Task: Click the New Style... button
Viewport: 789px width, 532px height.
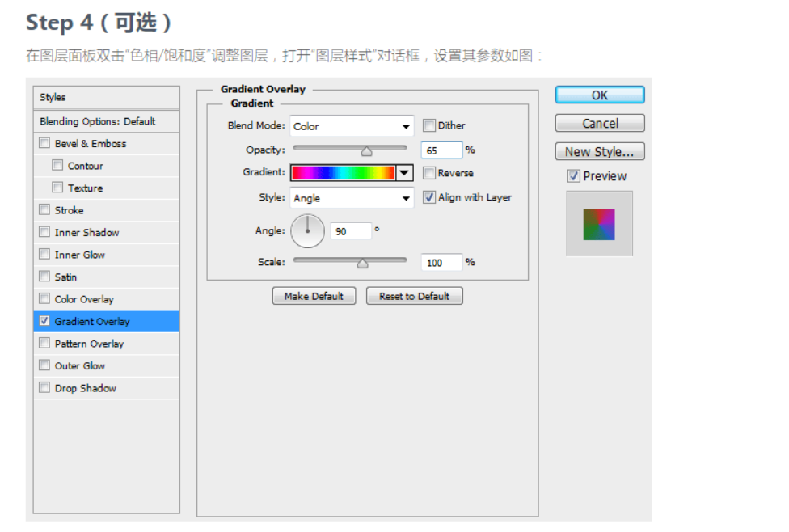Action: pyautogui.click(x=600, y=152)
